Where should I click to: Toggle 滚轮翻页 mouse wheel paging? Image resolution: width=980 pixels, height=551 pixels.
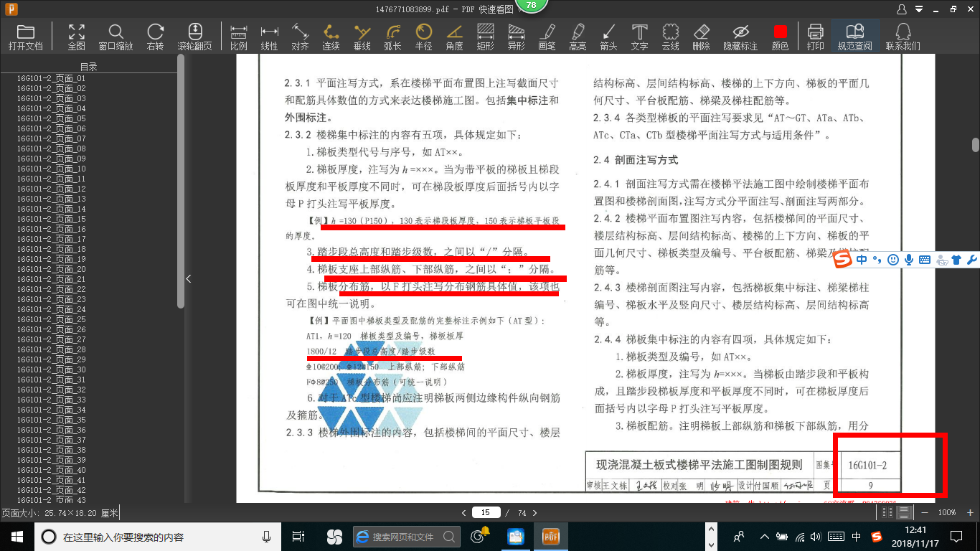click(x=194, y=37)
